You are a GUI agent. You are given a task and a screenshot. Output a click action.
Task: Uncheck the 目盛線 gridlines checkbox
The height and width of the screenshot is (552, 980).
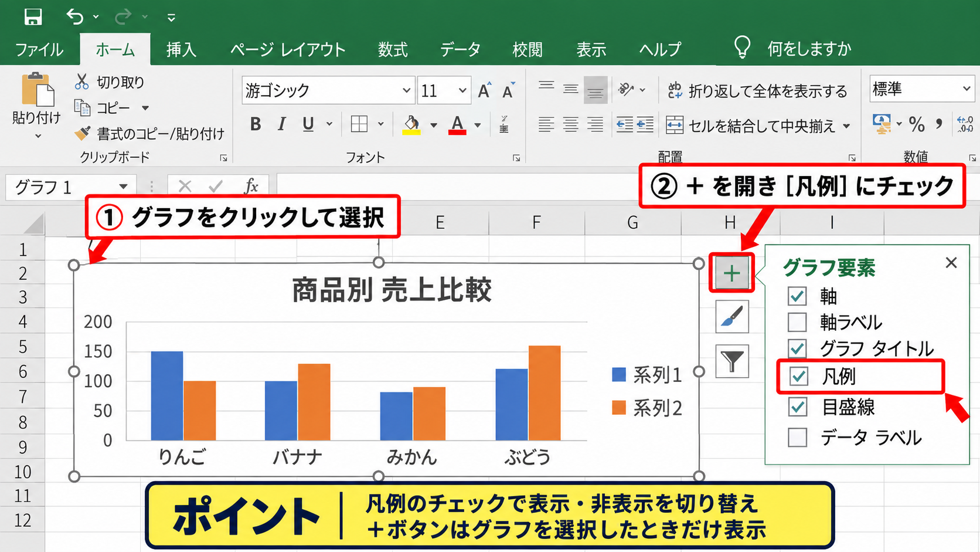(x=798, y=407)
